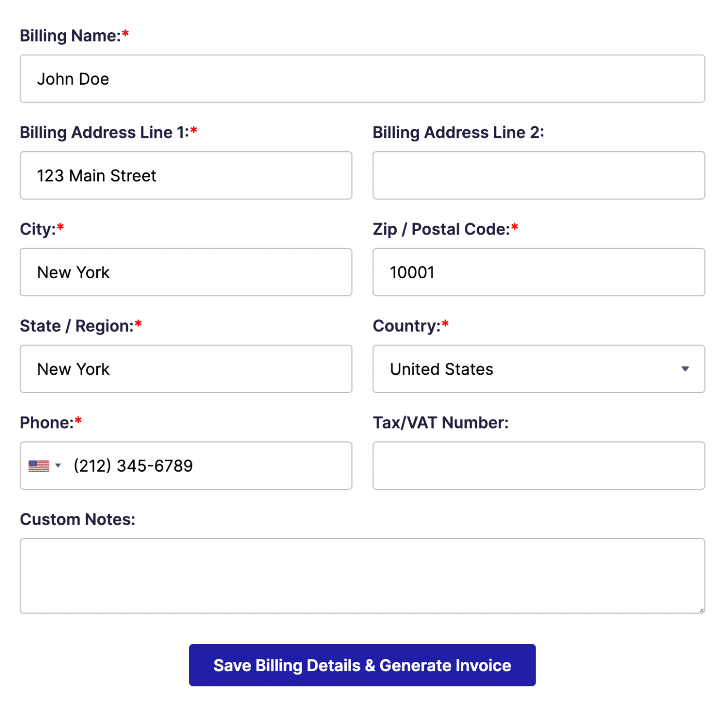Click the Country field label
Viewport: 728px width, 716px height.
(405, 326)
